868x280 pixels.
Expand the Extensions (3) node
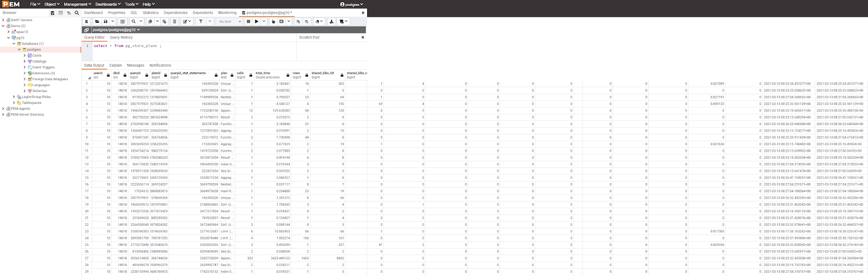click(x=24, y=73)
